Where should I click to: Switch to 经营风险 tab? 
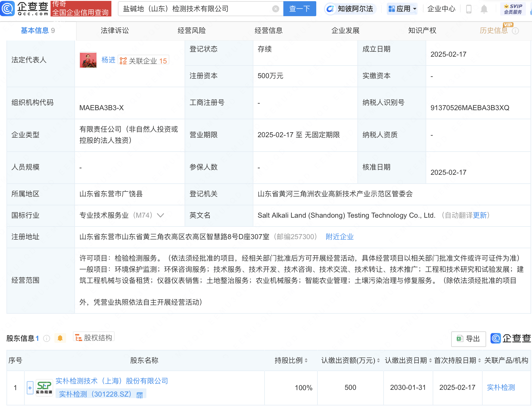192,31
